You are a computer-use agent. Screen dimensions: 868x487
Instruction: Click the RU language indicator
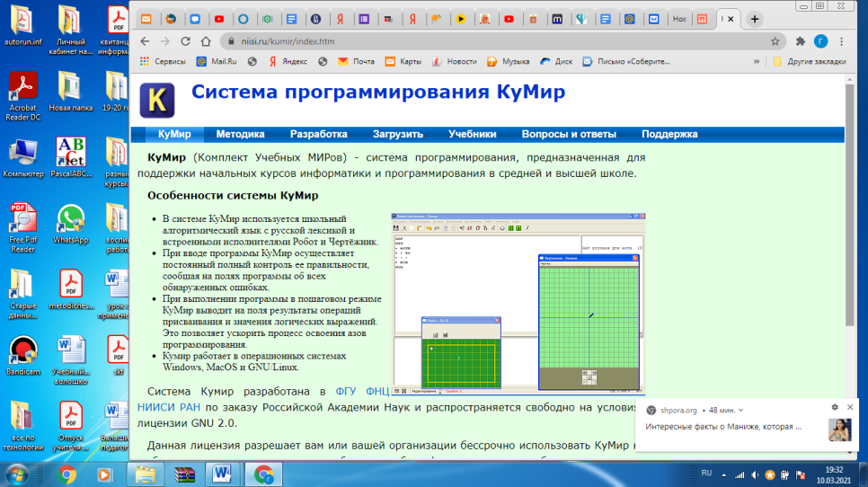point(706,474)
